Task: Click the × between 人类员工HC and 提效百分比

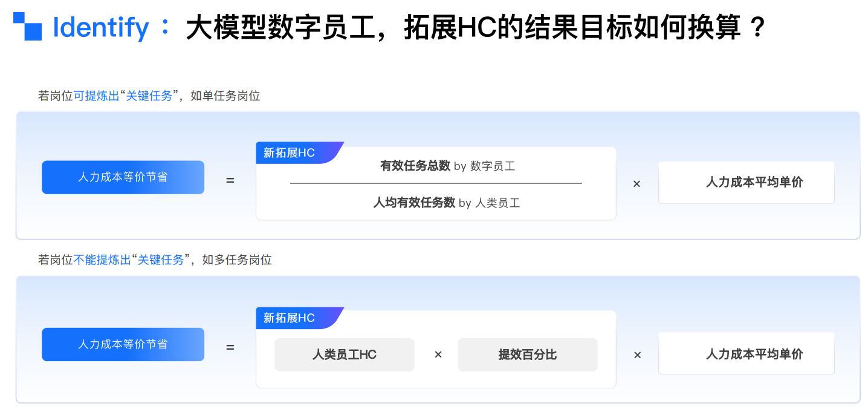Action: (x=438, y=355)
